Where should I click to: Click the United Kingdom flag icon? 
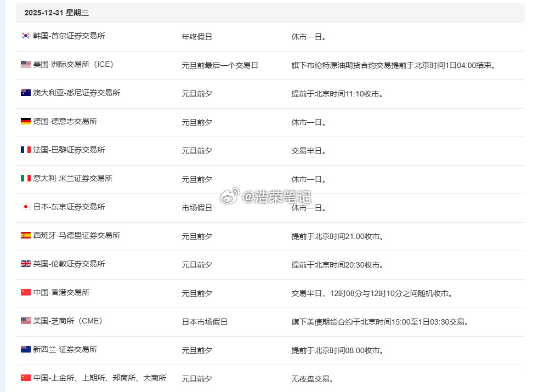click(x=25, y=264)
